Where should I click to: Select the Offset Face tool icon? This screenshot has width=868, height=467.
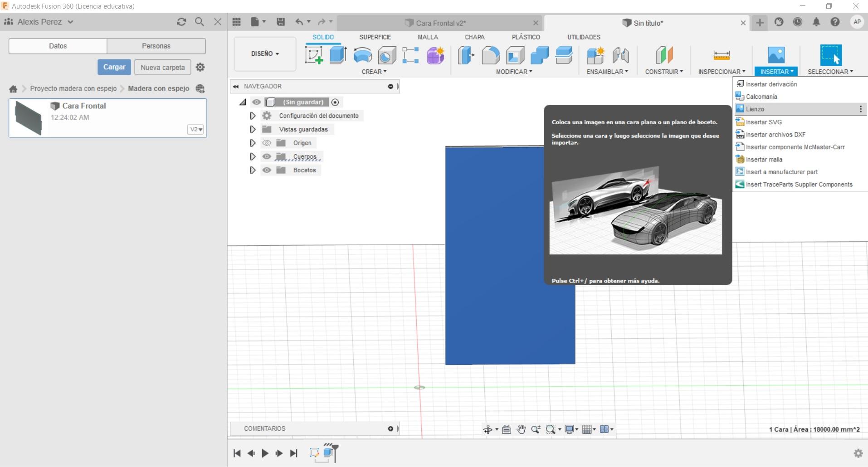click(x=564, y=55)
